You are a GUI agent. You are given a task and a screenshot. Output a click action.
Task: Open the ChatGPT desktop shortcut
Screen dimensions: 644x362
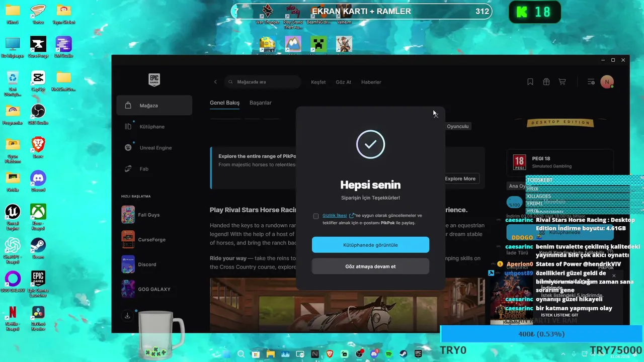[x=13, y=250]
